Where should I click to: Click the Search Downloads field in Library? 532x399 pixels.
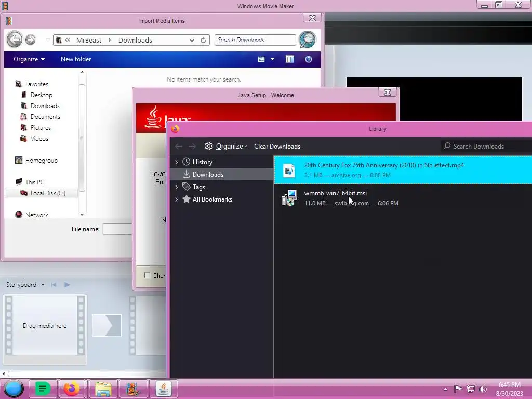(x=486, y=146)
